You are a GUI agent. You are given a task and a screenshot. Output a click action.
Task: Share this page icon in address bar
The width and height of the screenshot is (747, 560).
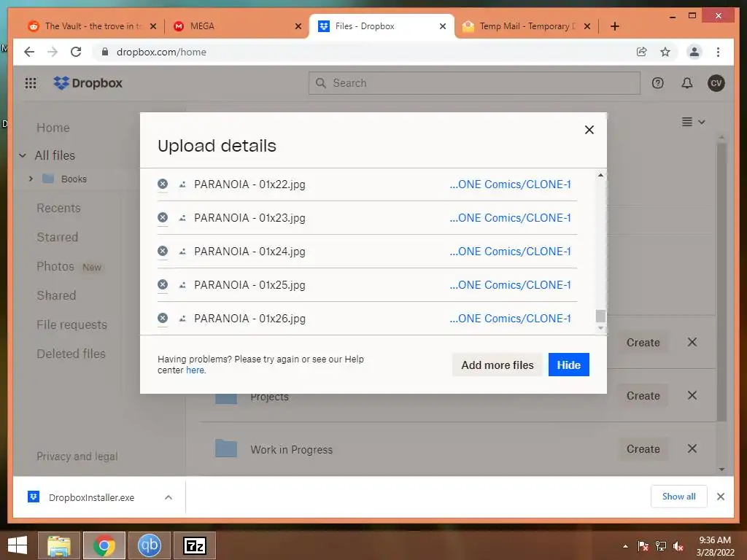tap(642, 52)
